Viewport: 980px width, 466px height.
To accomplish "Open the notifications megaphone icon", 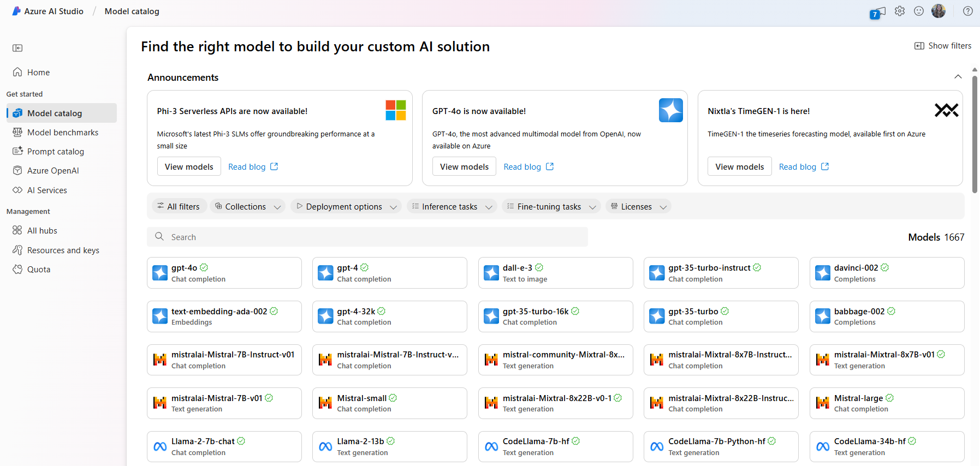I will 877,12.
